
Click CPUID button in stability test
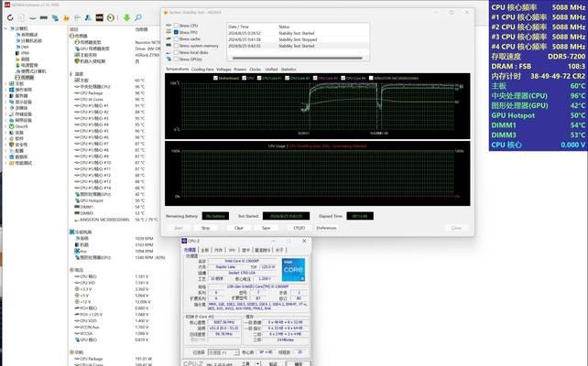[x=299, y=228]
